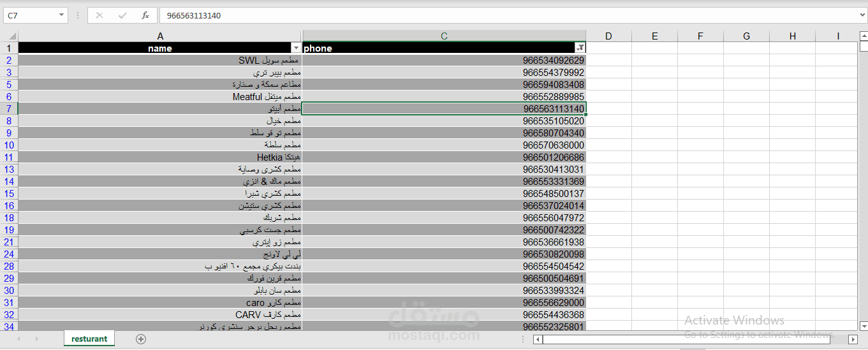The image size is (868, 350).
Task: Select cell containing 966500504691
Action: [444, 279]
